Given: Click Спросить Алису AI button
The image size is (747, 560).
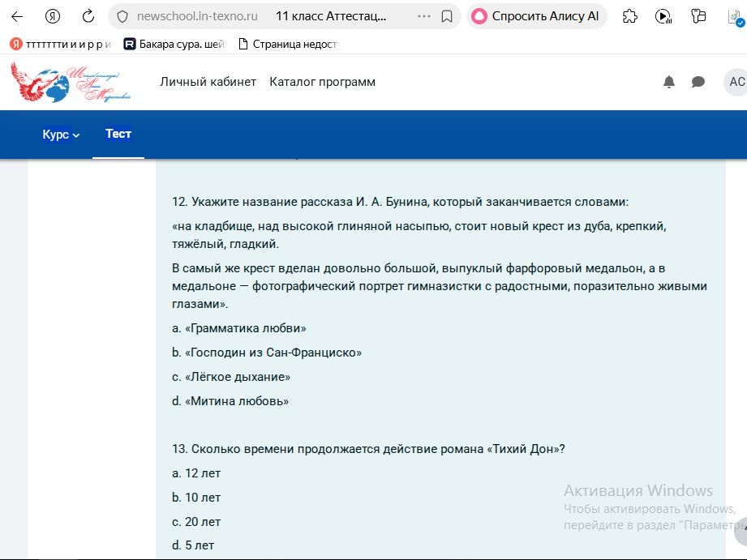Looking at the screenshot, I should pyautogui.click(x=536, y=17).
